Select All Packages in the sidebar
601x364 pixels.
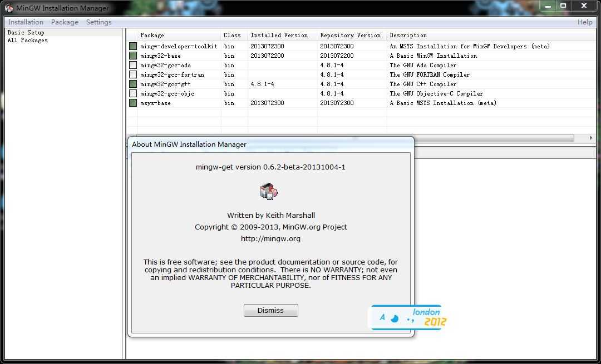click(x=28, y=40)
